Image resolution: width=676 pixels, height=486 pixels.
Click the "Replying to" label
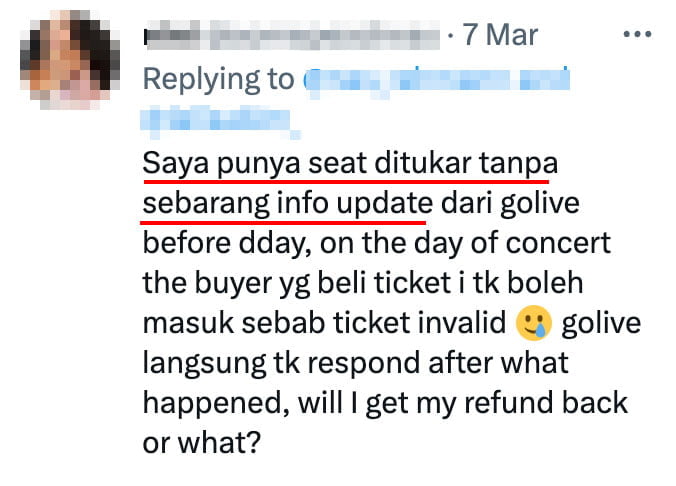click(219, 79)
